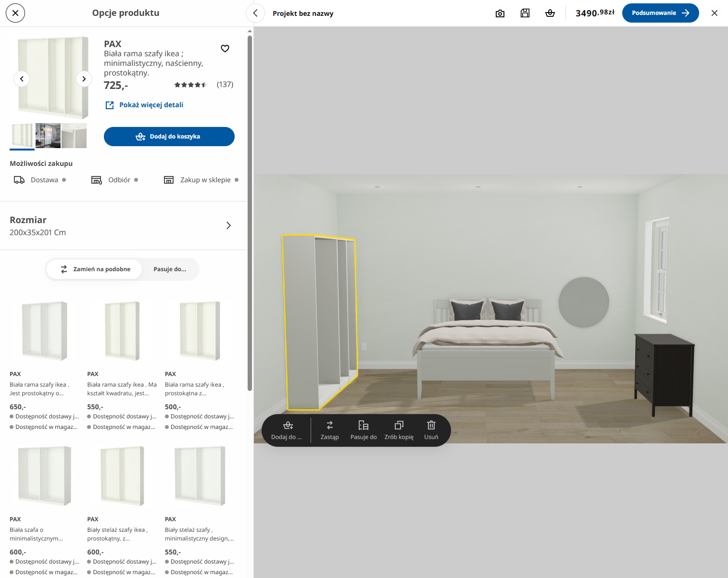Expand the Rozmiar size options
The width and height of the screenshot is (728, 578).
click(228, 226)
